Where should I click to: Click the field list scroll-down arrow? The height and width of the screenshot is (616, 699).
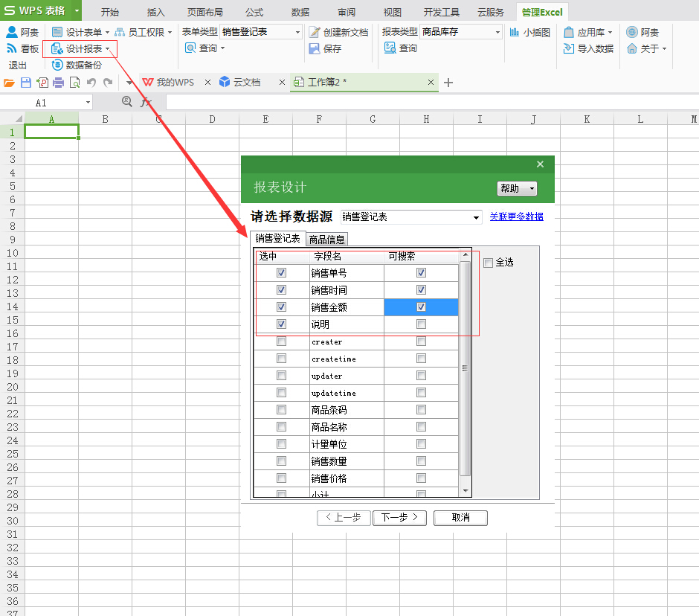[466, 491]
